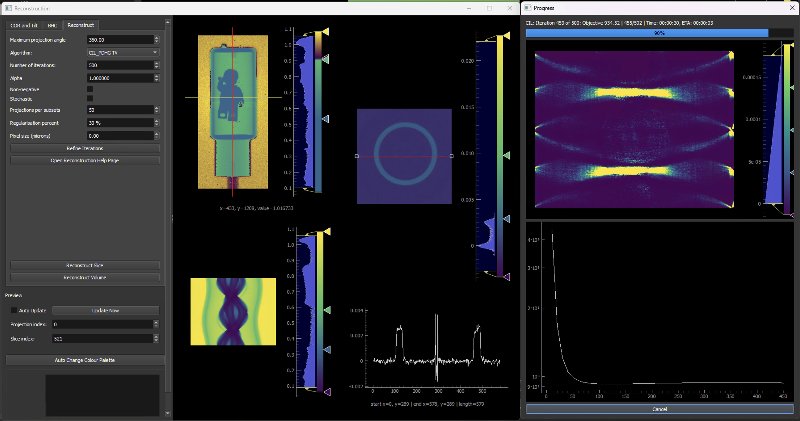Click the left panel scrollbar up arrow
This screenshot has width=800, height=421.
168,23
